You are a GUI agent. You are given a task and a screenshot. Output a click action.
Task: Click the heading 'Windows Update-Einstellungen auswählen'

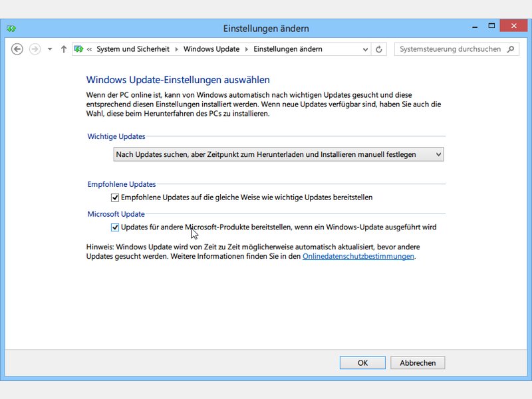coord(178,80)
